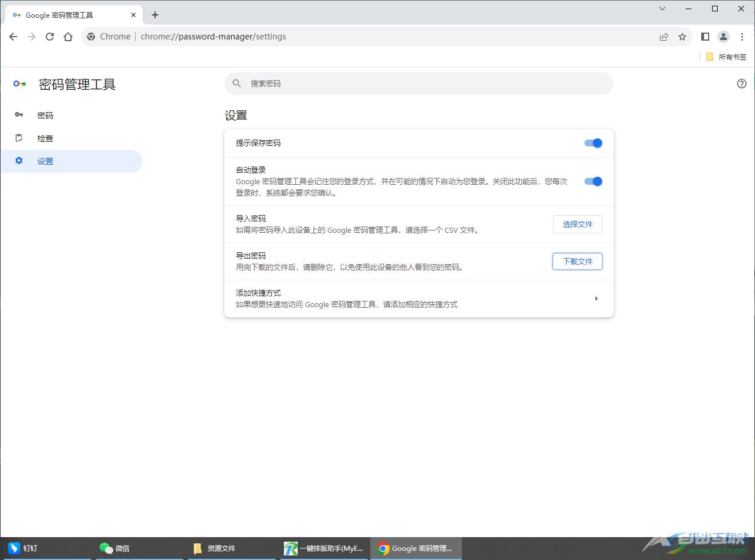The width and height of the screenshot is (755, 560).
Task: Open 一键排版助手 from the taskbar
Action: [x=325, y=548]
